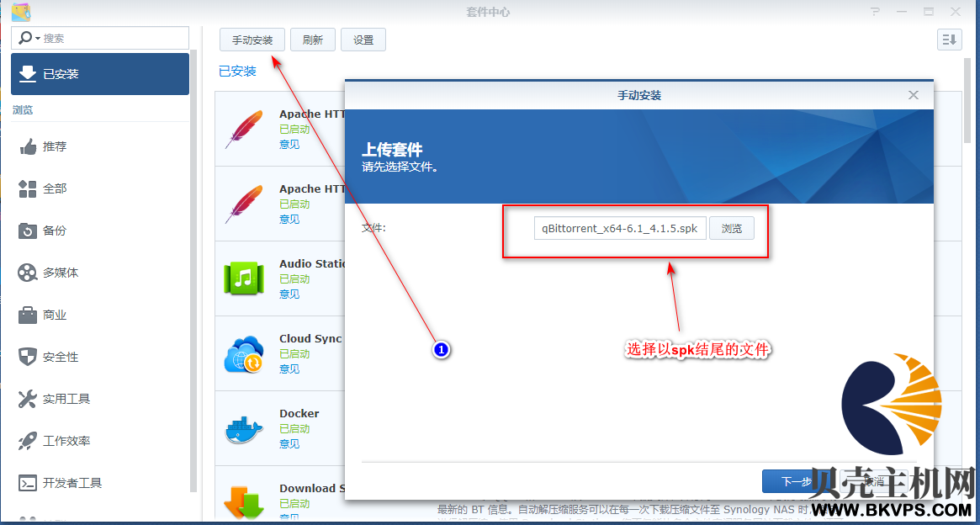Open the sort order icon at toolbar right
The image size is (980, 525).
949,40
